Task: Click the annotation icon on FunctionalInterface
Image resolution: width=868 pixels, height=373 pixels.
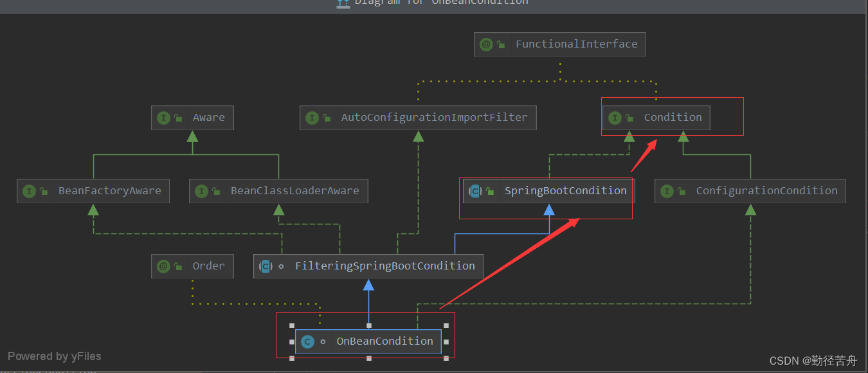Action: point(486,44)
